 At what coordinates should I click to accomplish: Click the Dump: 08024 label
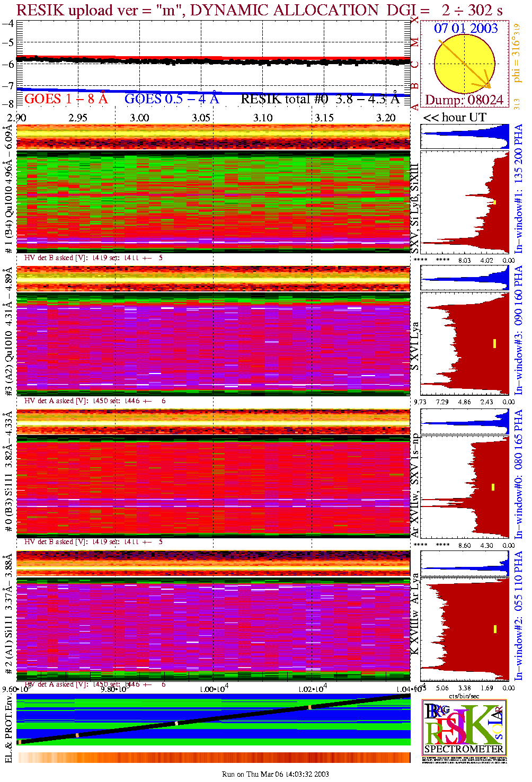click(464, 100)
